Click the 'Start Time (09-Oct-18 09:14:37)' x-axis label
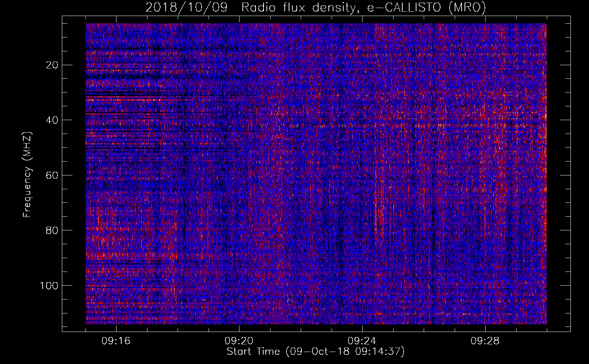The width and height of the screenshot is (589, 364). [x=316, y=352]
